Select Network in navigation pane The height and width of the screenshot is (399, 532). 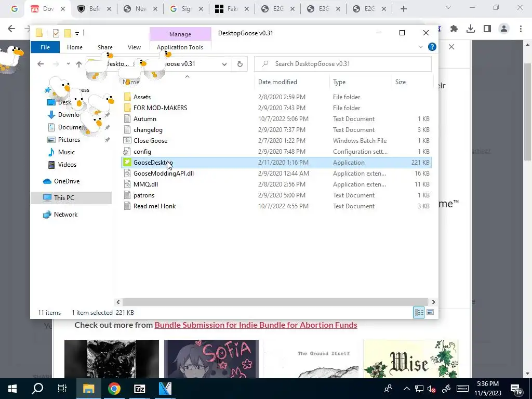(x=65, y=215)
